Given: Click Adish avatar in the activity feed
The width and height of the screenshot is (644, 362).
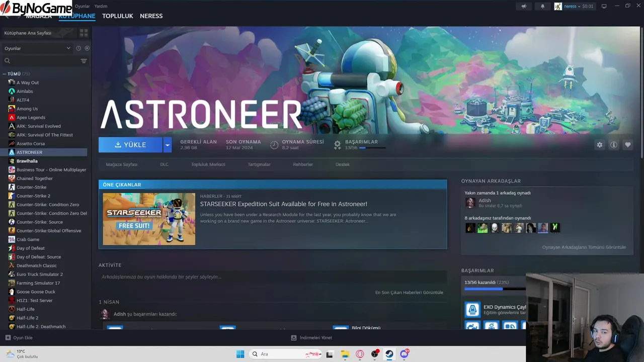Looking at the screenshot, I should click(105, 314).
